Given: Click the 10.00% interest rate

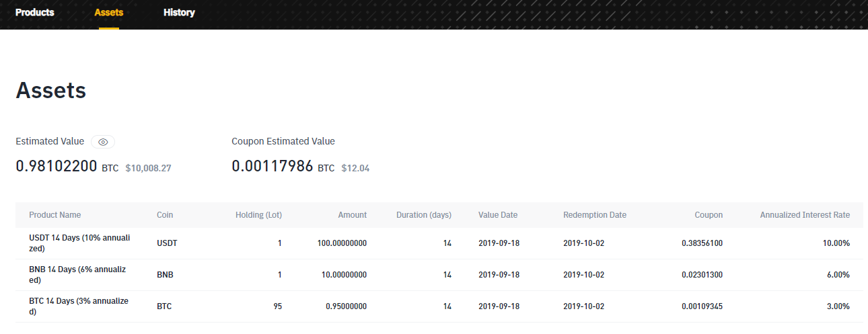Looking at the screenshot, I should point(836,243).
